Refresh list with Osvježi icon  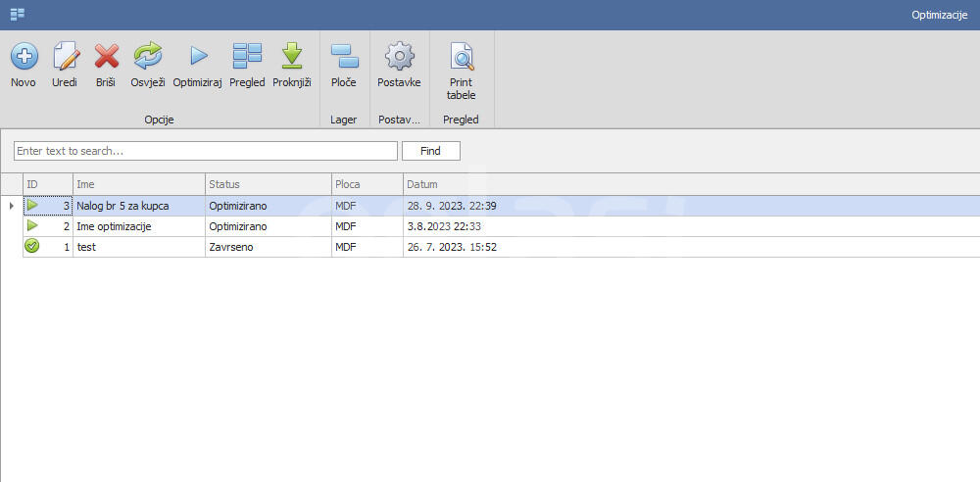click(x=148, y=57)
